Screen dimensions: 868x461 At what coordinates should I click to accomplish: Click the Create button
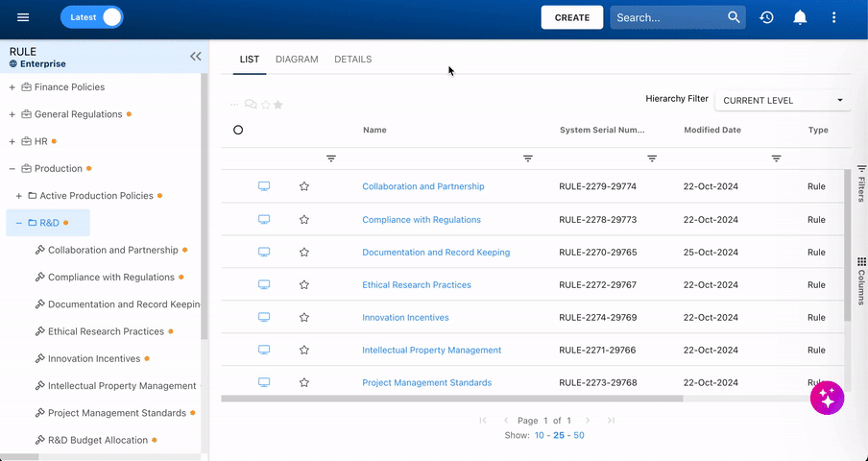coord(572,17)
